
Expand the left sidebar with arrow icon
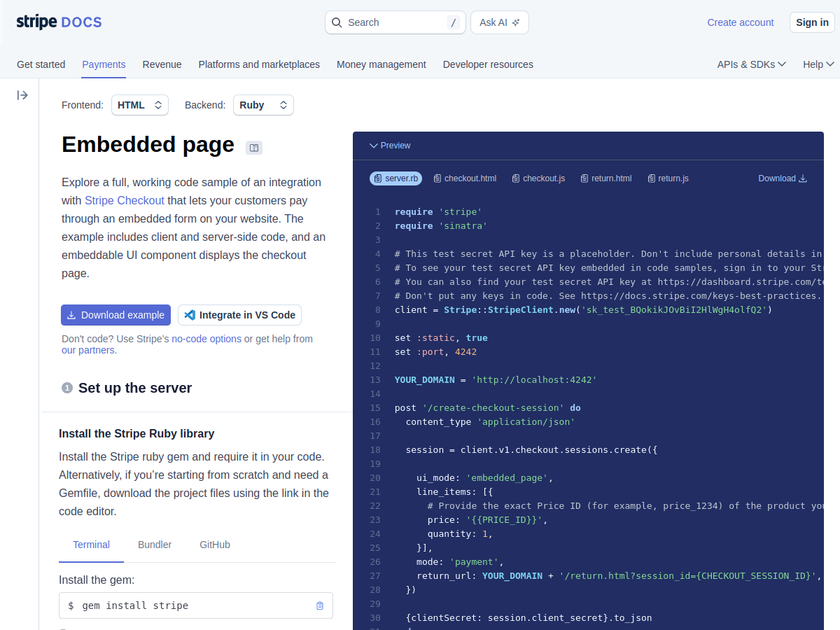[x=22, y=95]
